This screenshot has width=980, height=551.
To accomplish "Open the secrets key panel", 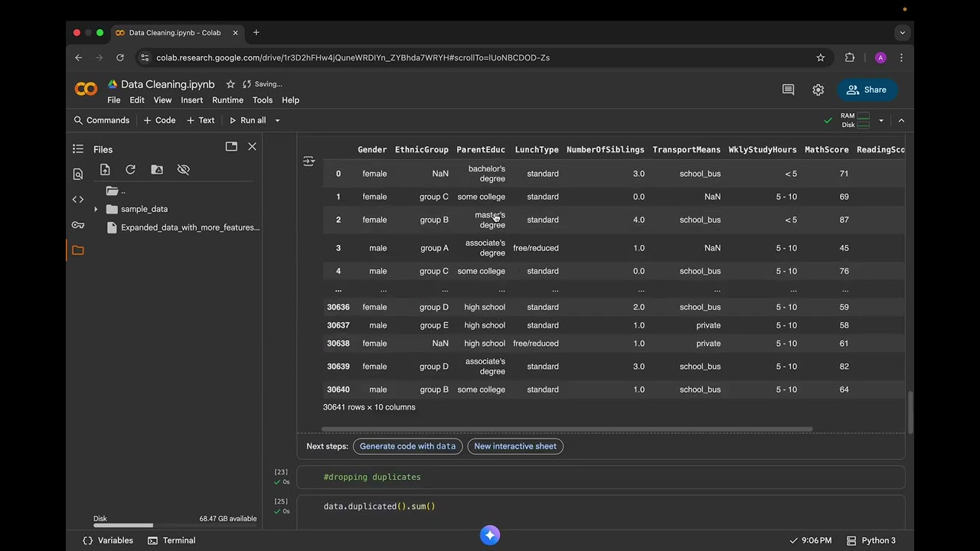I will point(78,225).
